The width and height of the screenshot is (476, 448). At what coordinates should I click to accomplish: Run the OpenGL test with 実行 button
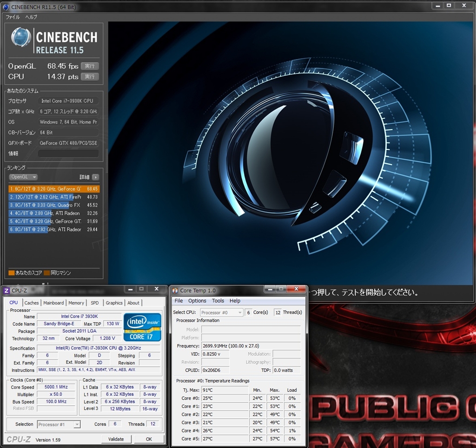90,66
